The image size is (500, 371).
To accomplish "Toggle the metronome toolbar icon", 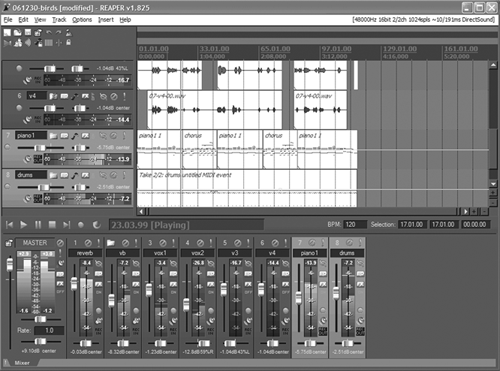I will [68, 32].
